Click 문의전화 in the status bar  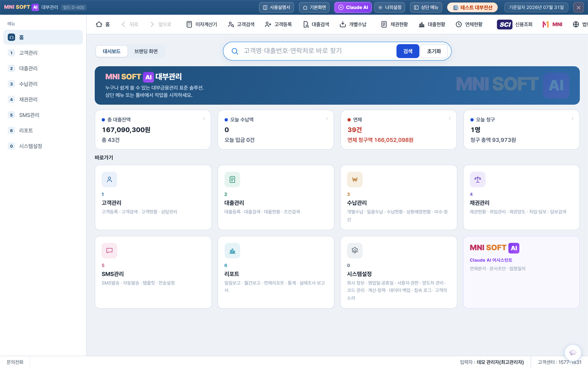pyautogui.click(x=15, y=362)
